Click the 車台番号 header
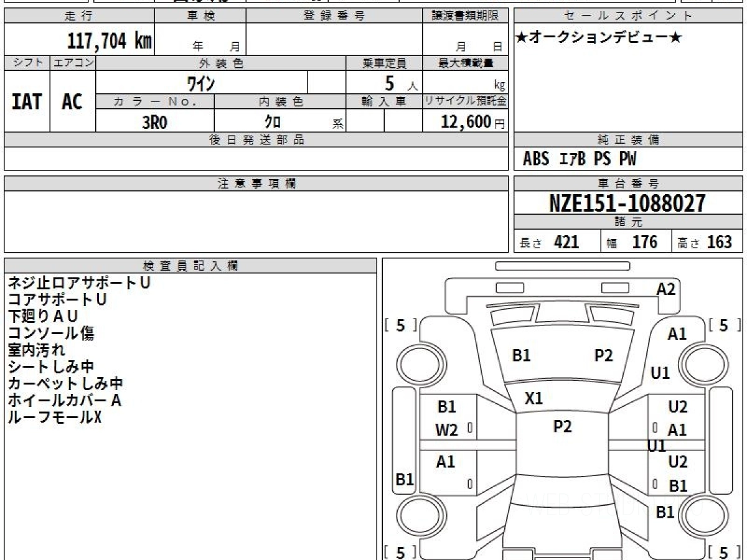Viewport: 747px width, 560px height. point(629,184)
